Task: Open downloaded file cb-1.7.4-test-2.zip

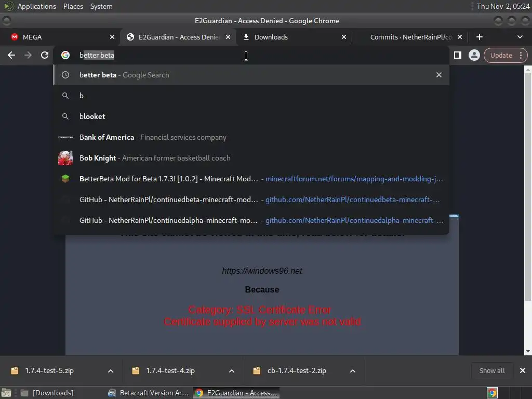Action: (x=297, y=370)
